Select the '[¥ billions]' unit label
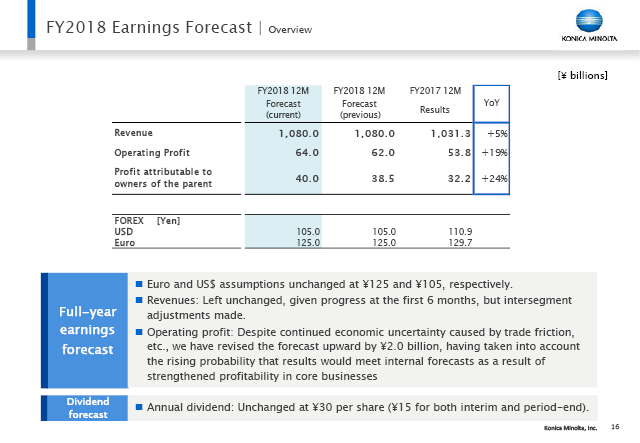Viewport: 640px width, 443px height. [x=582, y=76]
